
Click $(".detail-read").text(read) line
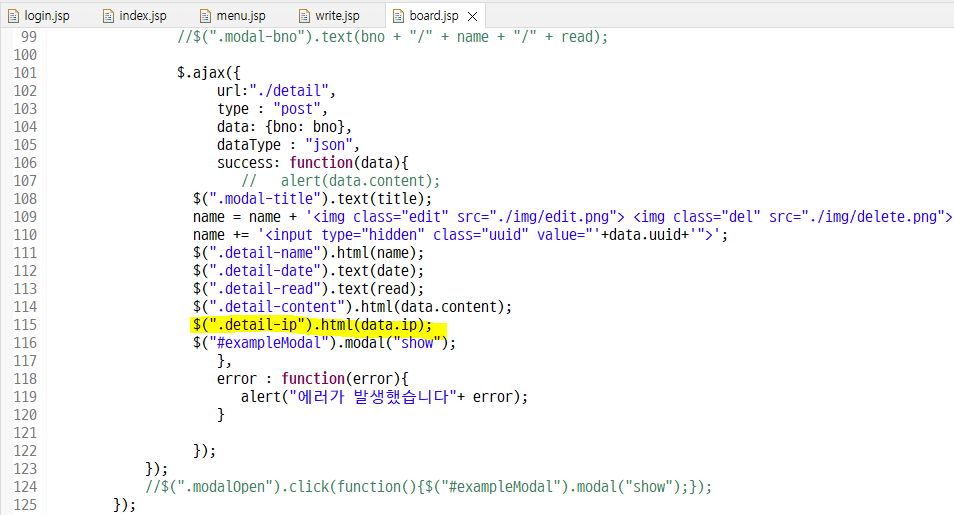[x=308, y=289]
